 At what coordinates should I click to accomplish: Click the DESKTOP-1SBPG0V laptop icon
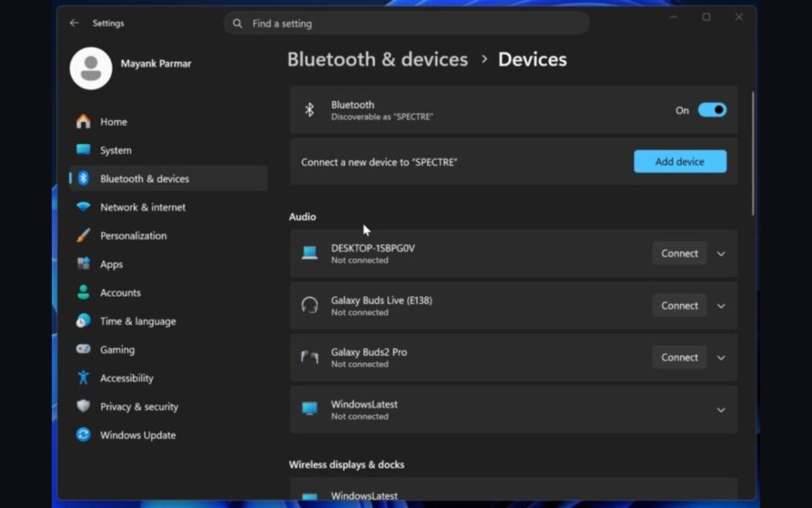click(x=309, y=253)
